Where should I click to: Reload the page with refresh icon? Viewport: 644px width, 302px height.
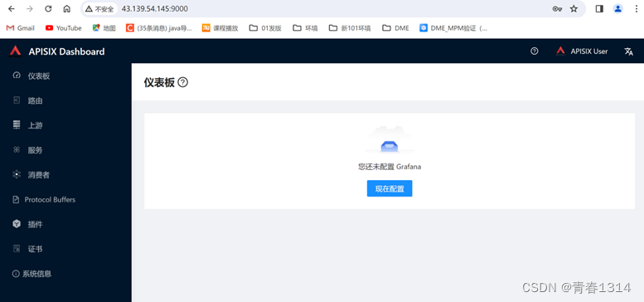[48, 8]
